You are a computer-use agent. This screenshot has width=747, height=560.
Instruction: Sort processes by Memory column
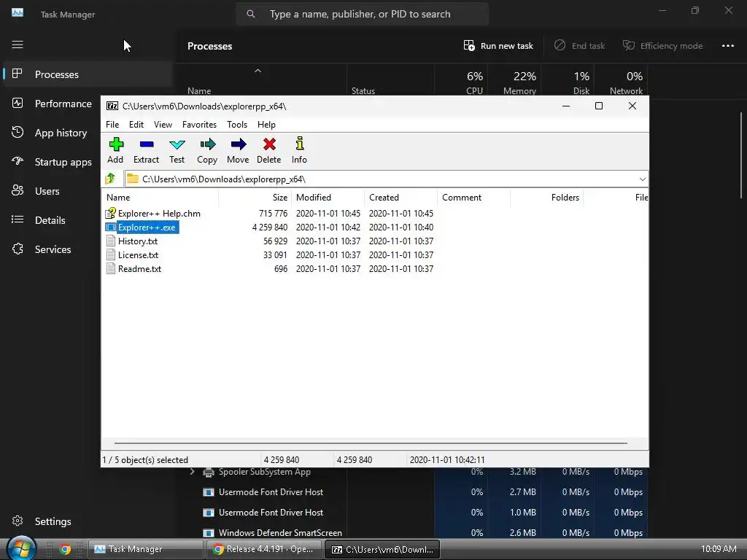tap(514, 82)
